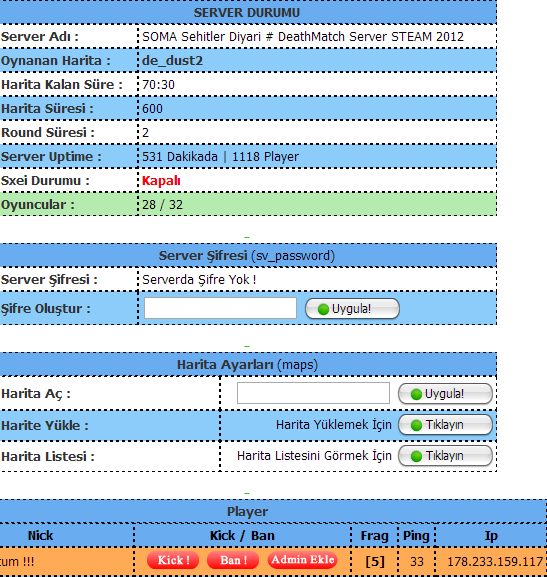Click the Ip column header
Screen dimensions: 547x577
(x=491, y=536)
